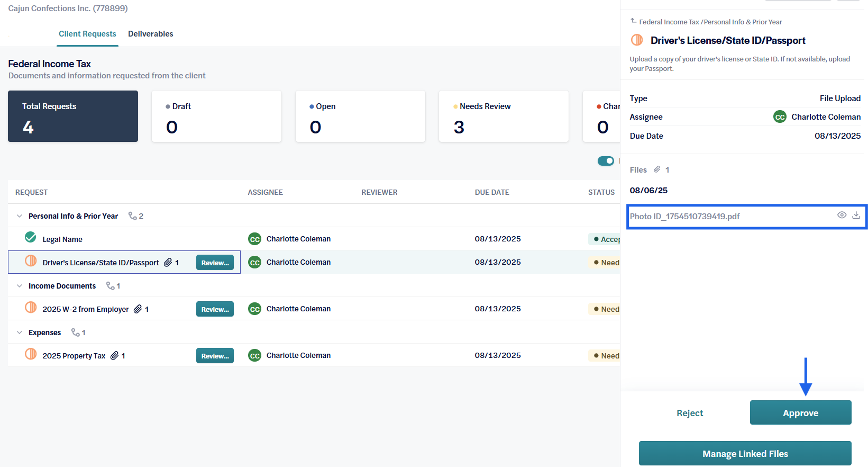
Task: Preview Photo ID file with eye icon
Action: click(842, 215)
